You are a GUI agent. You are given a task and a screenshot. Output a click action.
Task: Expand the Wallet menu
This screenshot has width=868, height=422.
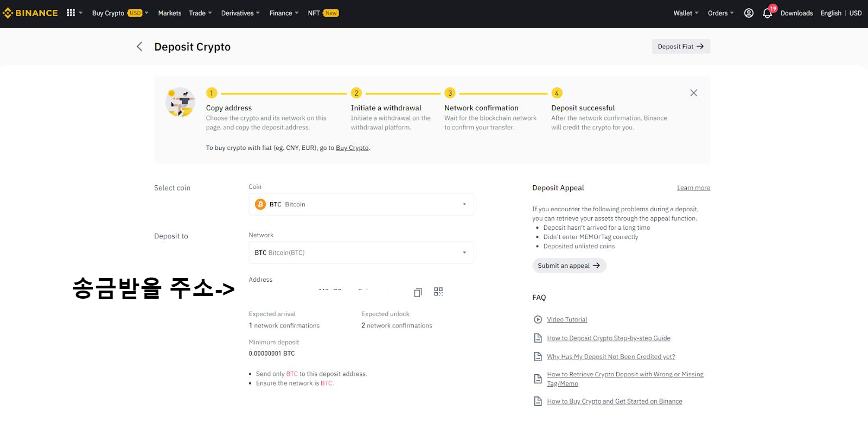pyautogui.click(x=686, y=13)
